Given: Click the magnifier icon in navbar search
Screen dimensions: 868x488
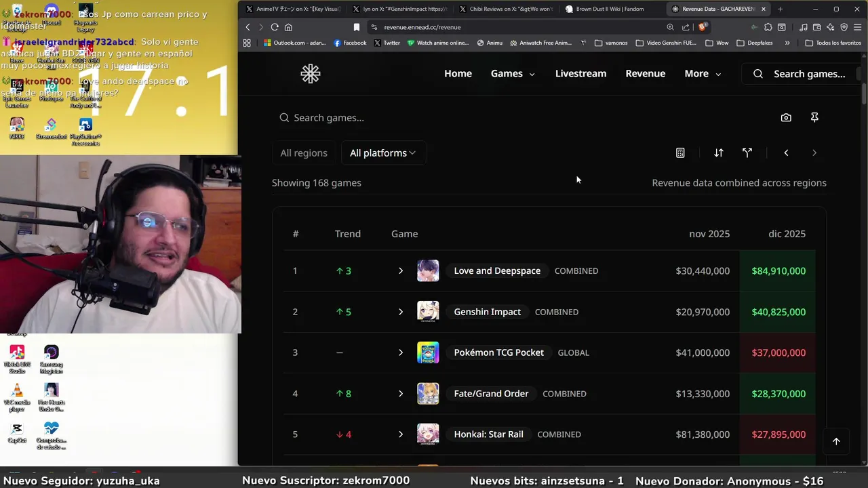Looking at the screenshot, I should pos(758,74).
